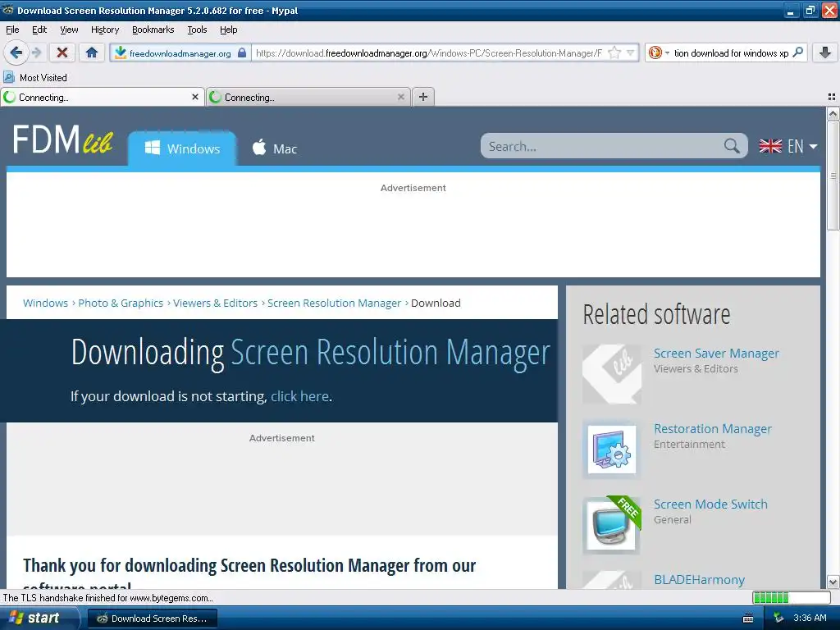Open Screen Mode Switch thumbnail icon
The image size is (840, 630).
pos(612,524)
